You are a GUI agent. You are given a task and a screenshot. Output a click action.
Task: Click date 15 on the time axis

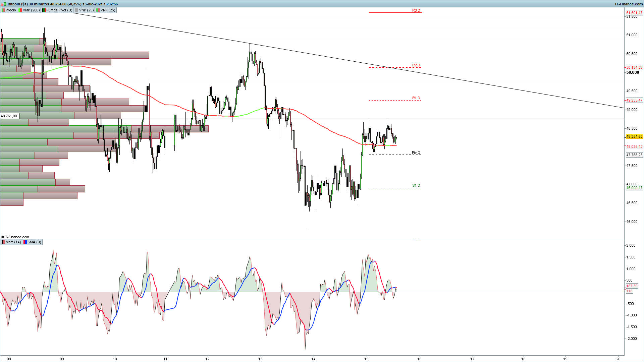pos(366,359)
